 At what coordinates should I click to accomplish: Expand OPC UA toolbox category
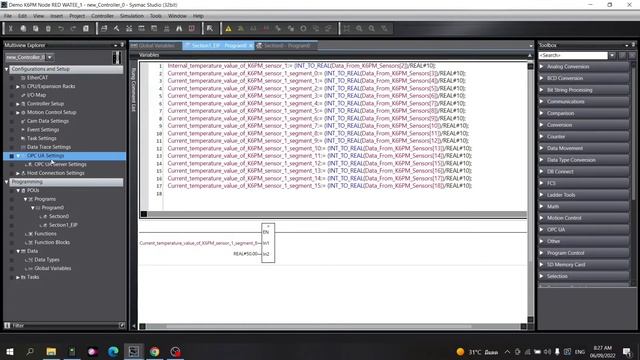[542, 229]
